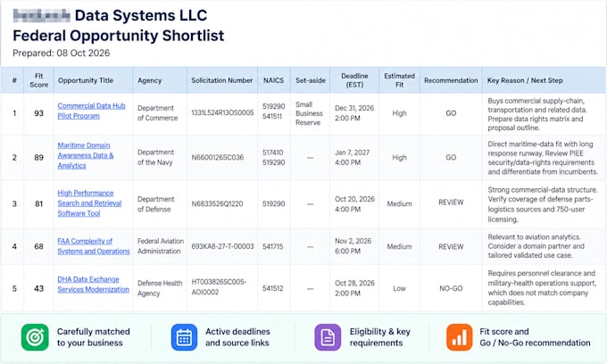This screenshot has height=364, width=607.
Task: Click NAICS code 541715 cell
Action: coord(273,246)
